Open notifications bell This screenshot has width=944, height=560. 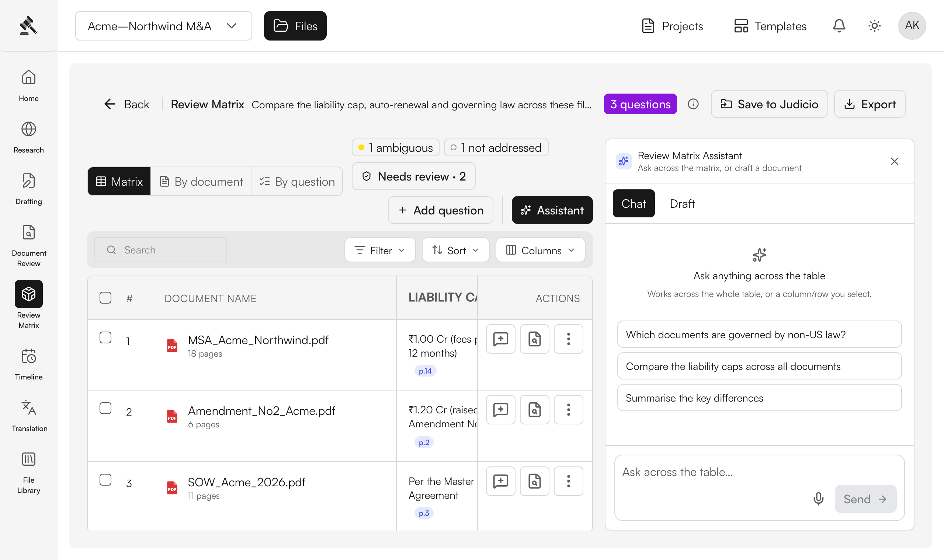click(839, 26)
